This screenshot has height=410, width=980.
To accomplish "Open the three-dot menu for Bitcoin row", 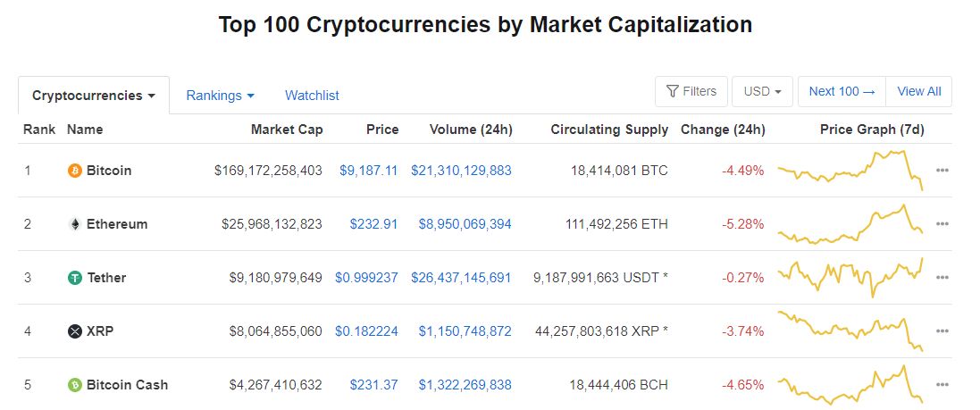I will (942, 171).
